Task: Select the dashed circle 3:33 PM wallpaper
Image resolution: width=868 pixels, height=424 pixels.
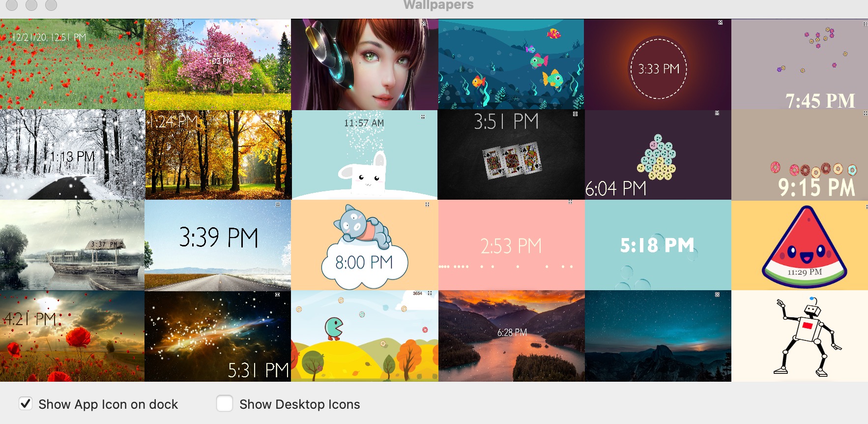Action: click(x=658, y=64)
